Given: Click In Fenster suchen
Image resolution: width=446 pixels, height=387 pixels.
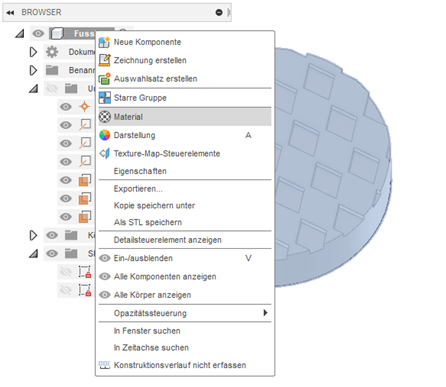Looking at the screenshot, I should (185, 331).
